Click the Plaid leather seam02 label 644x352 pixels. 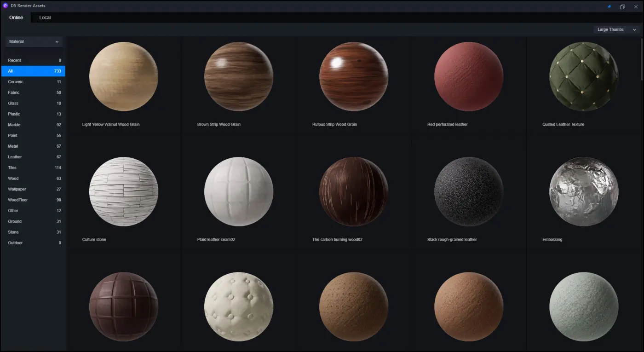click(x=216, y=240)
